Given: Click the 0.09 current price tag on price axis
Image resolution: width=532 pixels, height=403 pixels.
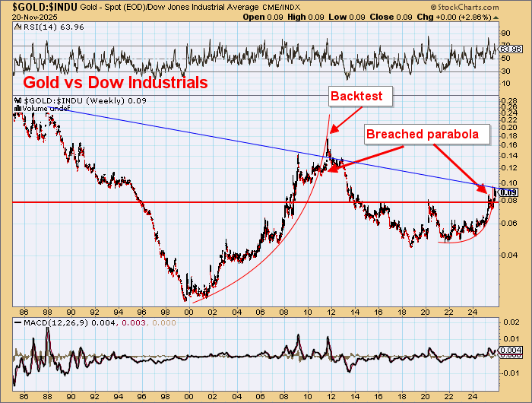Looking at the screenshot, I should tap(509, 192).
